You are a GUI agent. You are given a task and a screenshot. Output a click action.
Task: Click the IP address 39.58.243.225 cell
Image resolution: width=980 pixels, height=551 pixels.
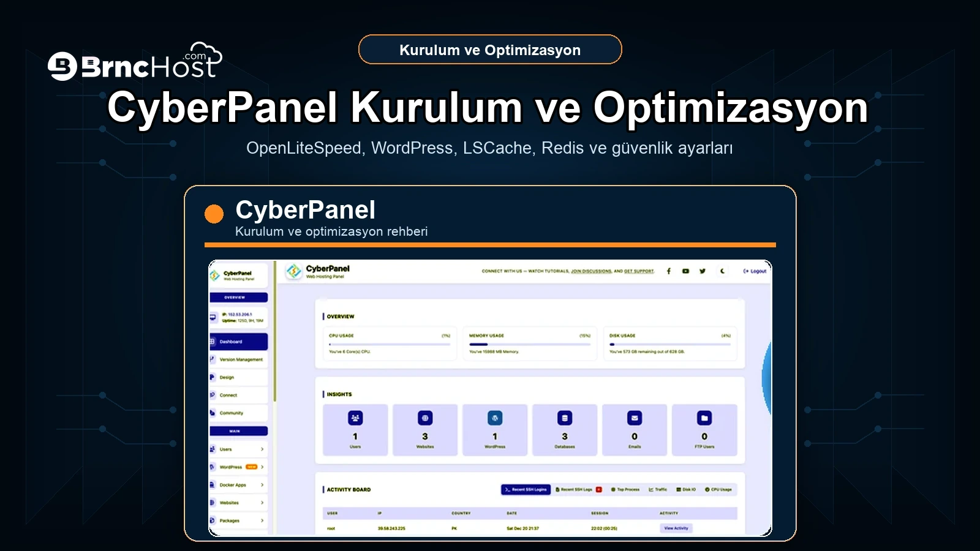pyautogui.click(x=391, y=528)
